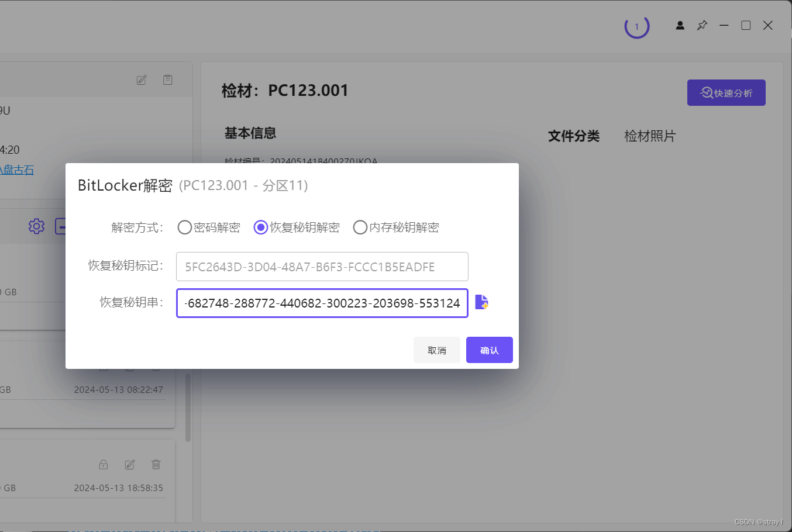The height and width of the screenshot is (532, 792).
Task: Minimize the application window
Action: click(x=724, y=25)
